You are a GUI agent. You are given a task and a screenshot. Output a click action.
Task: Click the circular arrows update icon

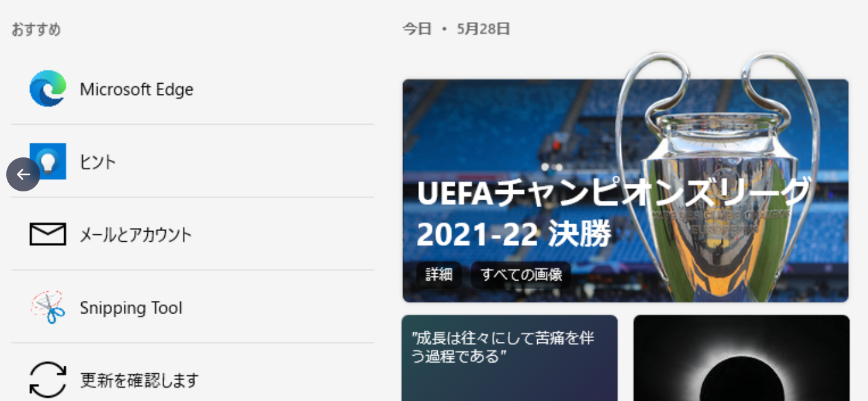point(48,380)
